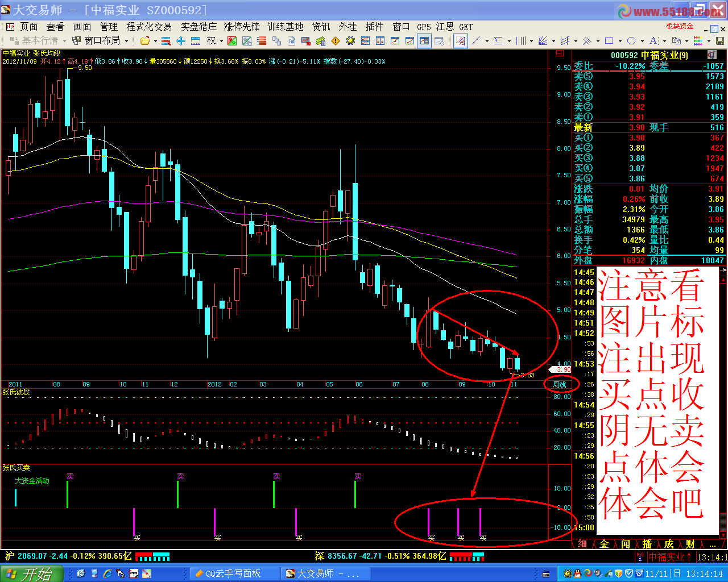Screen dimensions: 728x582
Task: Click the overlapping windows icon
Action: [x=276, y=41]
